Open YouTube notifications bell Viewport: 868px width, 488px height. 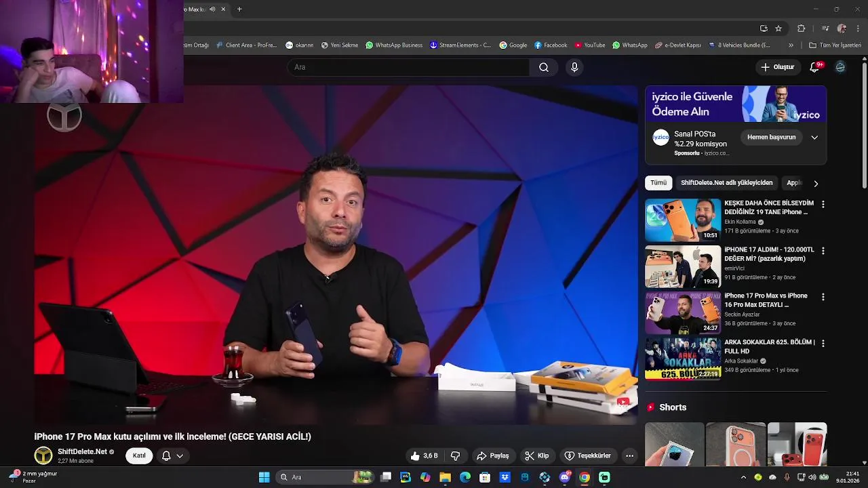(815, 67)
